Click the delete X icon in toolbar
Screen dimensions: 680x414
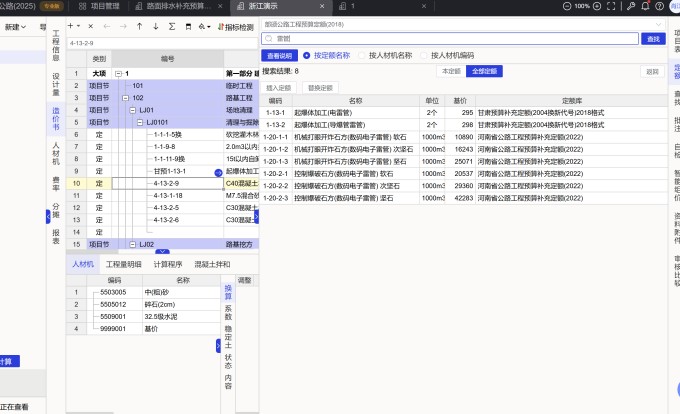pyautogui.click(x=91, y=25)
